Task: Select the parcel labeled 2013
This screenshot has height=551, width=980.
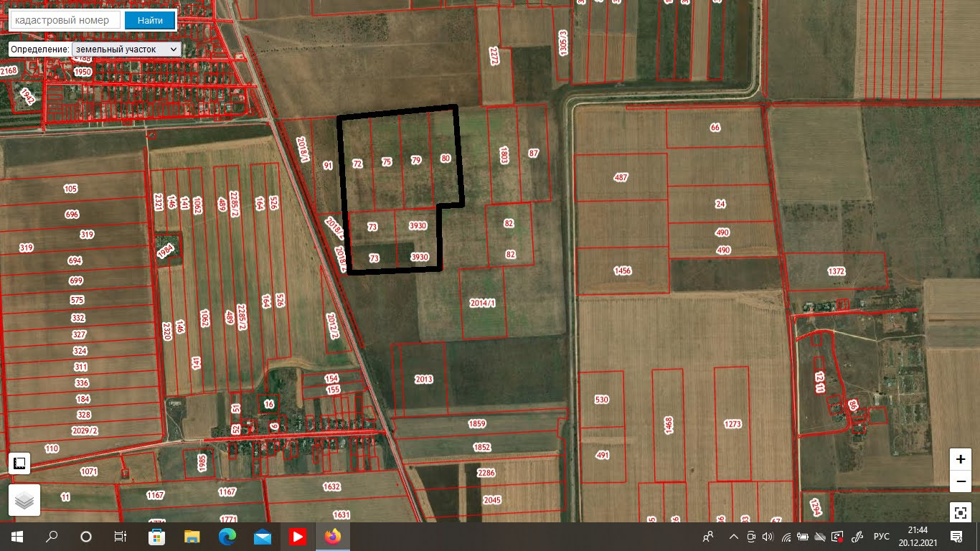Action: click(424, 379)
